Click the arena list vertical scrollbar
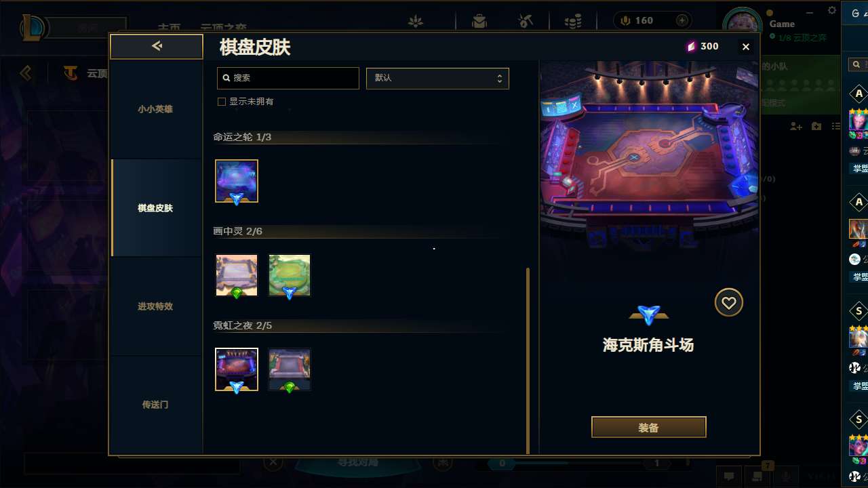The height and width of the screenshot is (488, 868). 528,361
